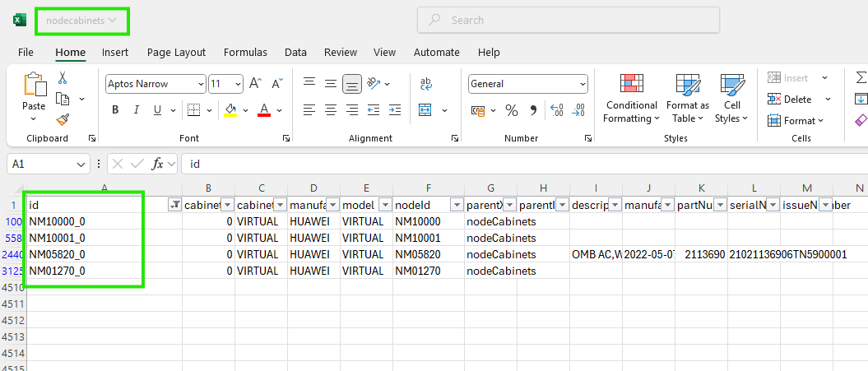The height and width of the screenshot is (371, 868).
Task: Click the Wrap Text icon
Action: pos(426,83)
